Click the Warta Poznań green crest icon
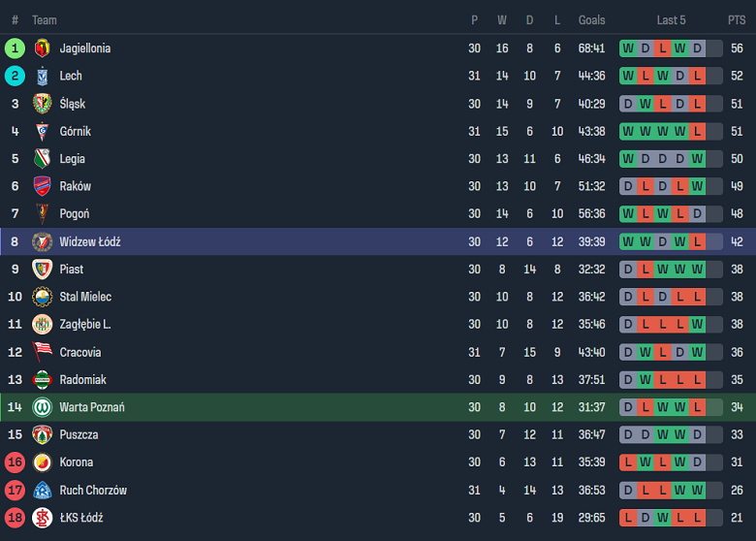 [x=42, y=407]
